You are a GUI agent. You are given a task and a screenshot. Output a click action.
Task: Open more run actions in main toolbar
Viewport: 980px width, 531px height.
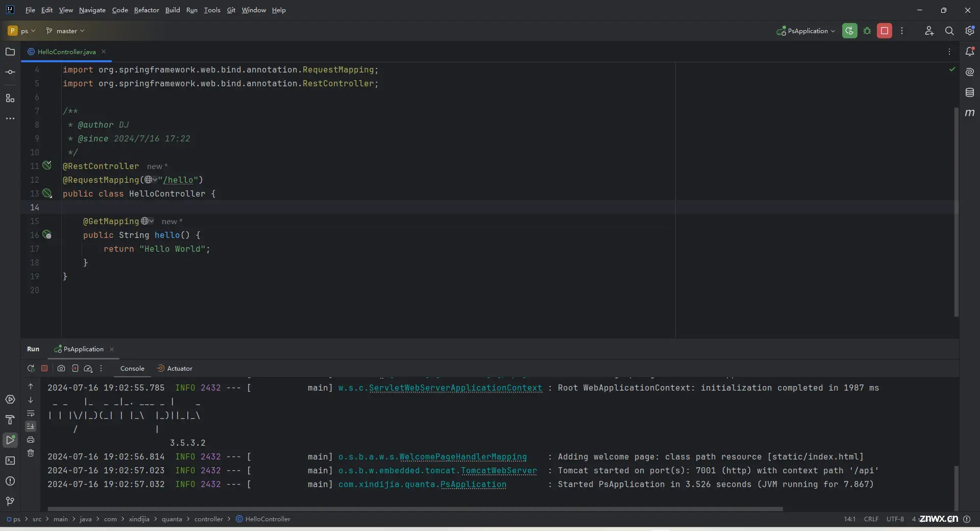click(x=902, y=31)
